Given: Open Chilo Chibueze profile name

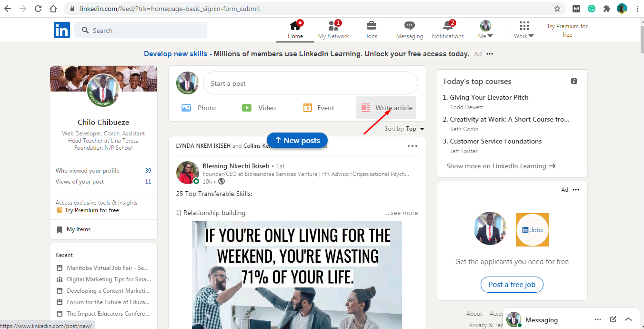Looking at the screenshot, I should (x=103, y=122).
